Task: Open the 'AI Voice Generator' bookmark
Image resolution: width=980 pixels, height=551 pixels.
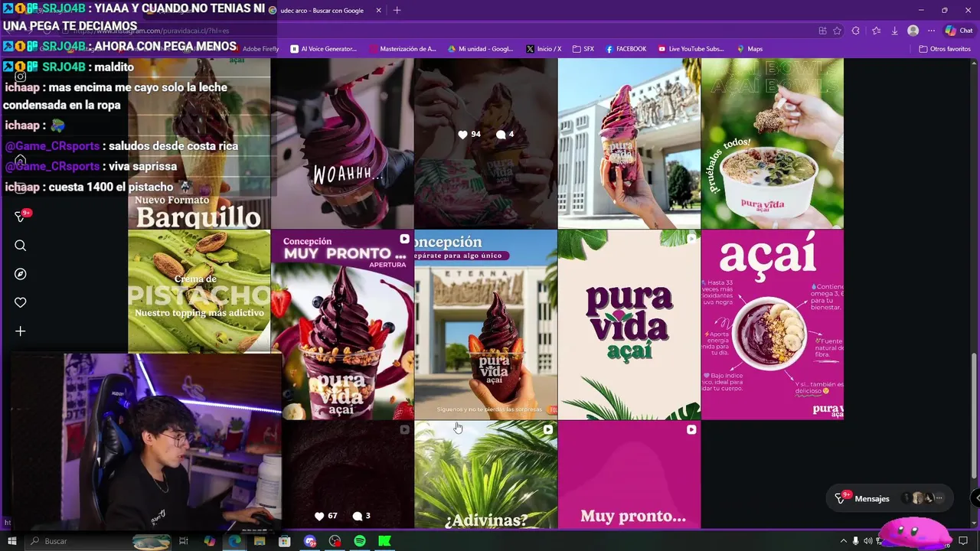Action: pyautogui.click(x=323, y=49)
